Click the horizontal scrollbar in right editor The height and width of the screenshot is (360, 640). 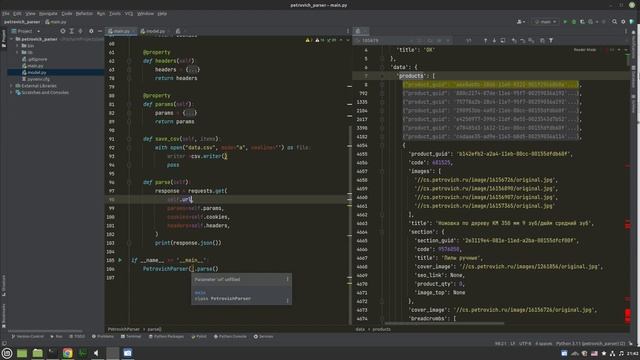click(x=444, y=324)
